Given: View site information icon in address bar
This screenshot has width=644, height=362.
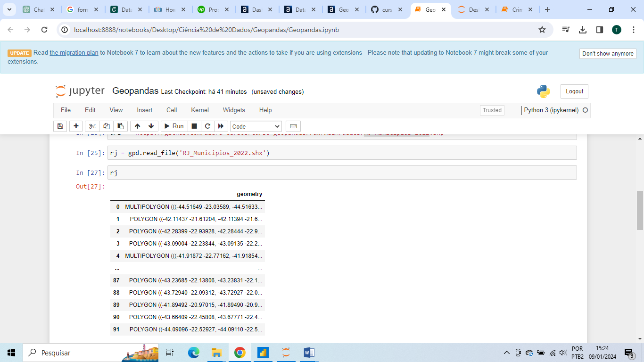Looking at the screenshot, I should pyautogui.click(x=66, y=30).
